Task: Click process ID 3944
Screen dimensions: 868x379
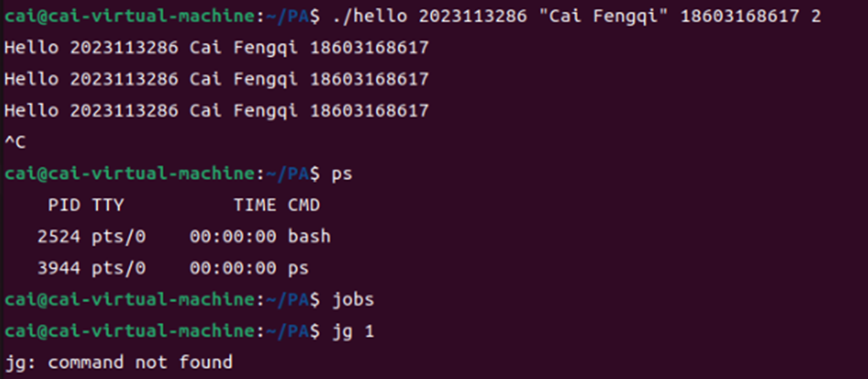Action: click(x=57, y=268)
